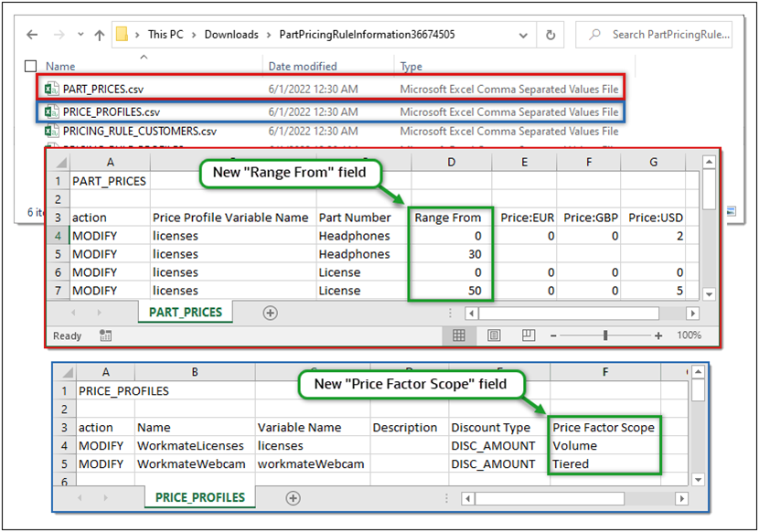The height and width of the screenshot is (532, 759).
Task: Click the folder icon in address bar
Action: pos(122,35)
